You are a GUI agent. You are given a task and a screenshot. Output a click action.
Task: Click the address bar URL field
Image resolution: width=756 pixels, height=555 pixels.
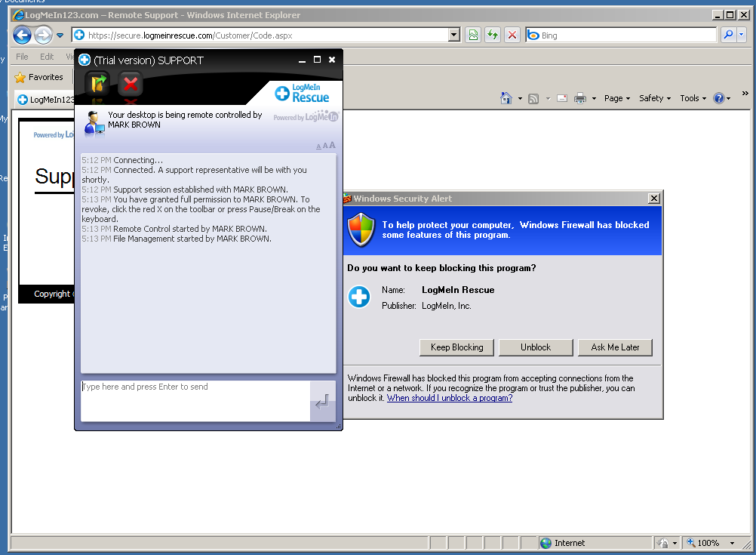(x=261, y=35)
